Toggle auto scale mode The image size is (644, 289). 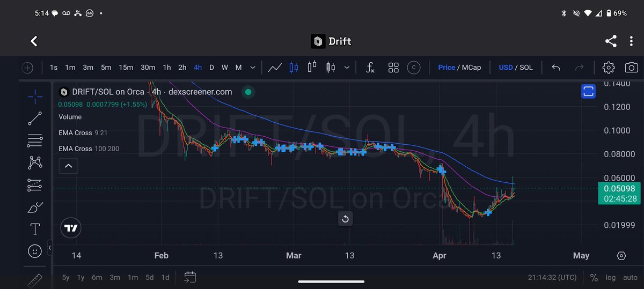[x=630, y=278]
